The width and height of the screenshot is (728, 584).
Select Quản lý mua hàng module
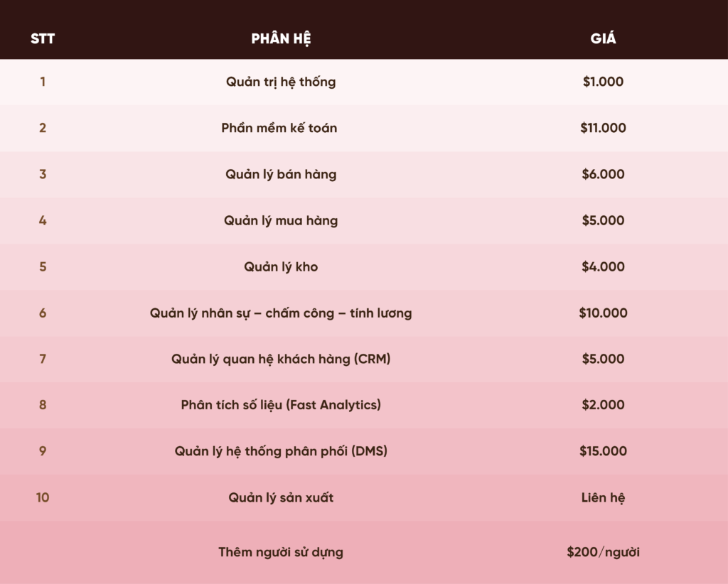281,220
